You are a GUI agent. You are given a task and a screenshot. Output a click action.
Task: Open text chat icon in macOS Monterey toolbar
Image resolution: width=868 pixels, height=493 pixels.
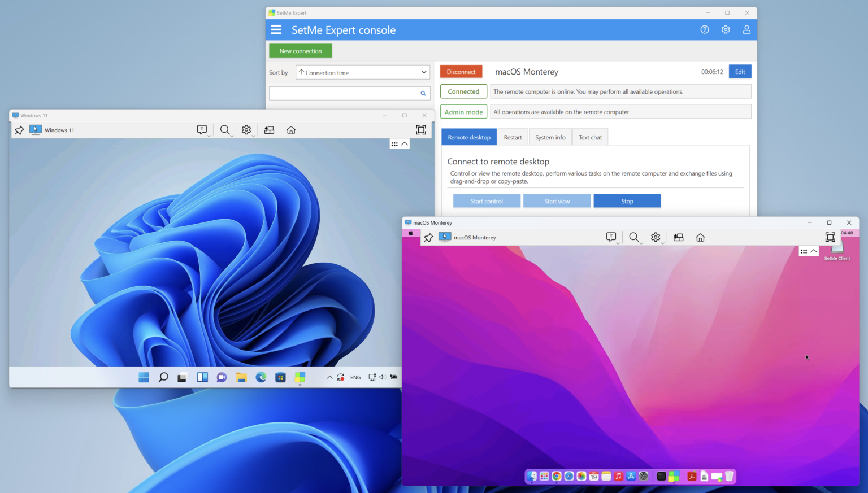pyautogui.click(x=611, y=237)
